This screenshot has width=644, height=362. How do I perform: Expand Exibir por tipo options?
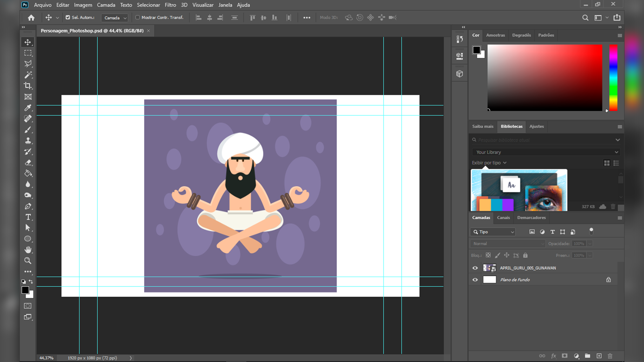point(489,163)
